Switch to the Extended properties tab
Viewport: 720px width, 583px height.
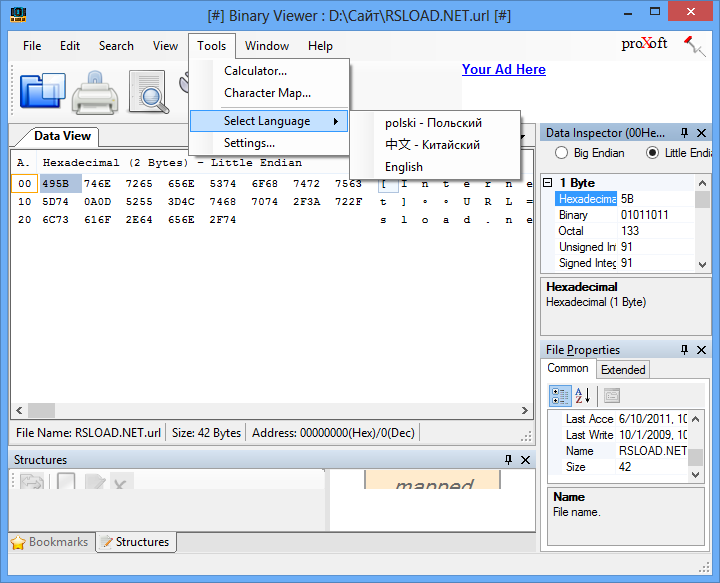click(x=623, y=370)
